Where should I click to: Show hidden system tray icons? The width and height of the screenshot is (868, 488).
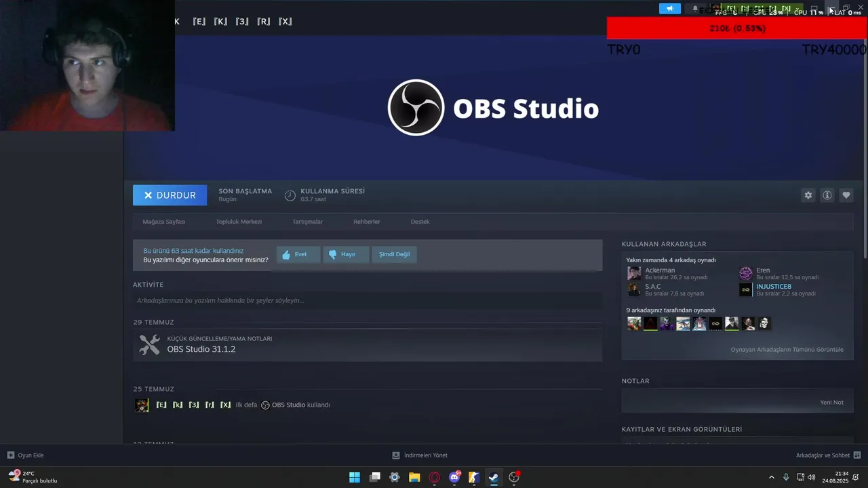pos(771,477)
